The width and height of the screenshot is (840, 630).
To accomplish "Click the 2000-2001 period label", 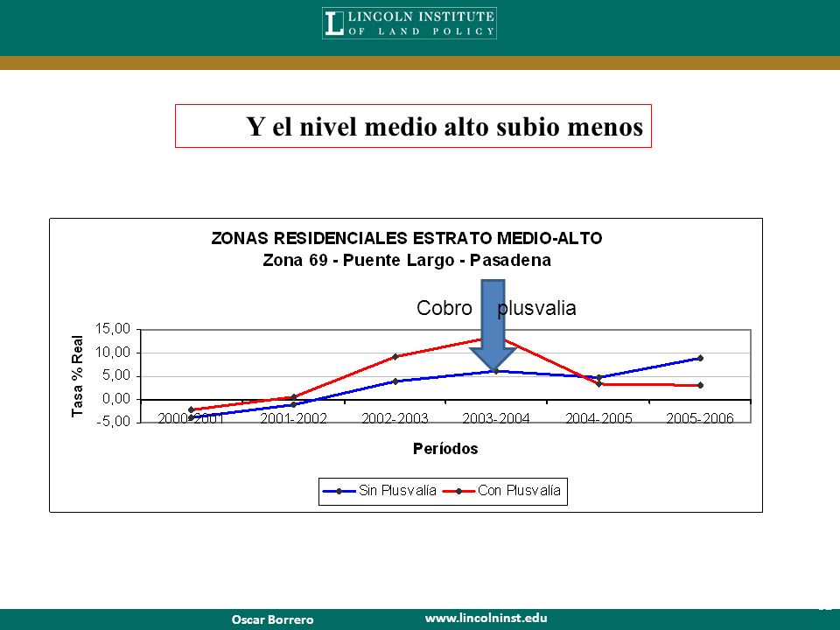I will tap(192, 418).
